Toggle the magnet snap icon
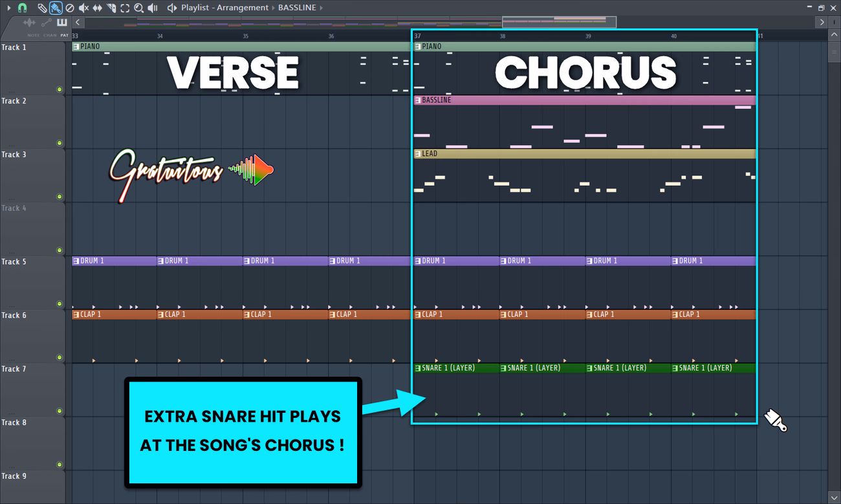841x504 pixels. coord(22,8)
